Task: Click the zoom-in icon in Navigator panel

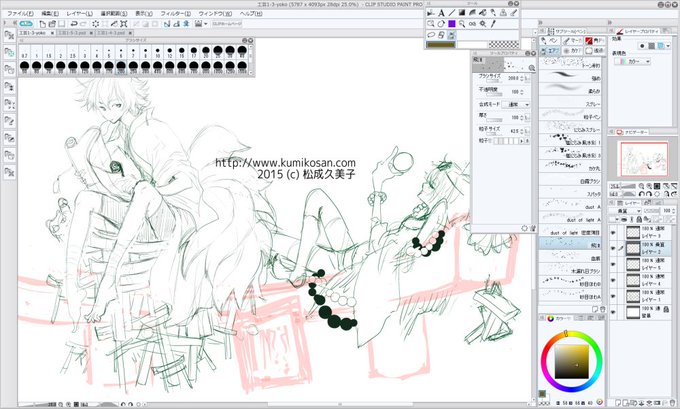Action: pyautogui.click(x=649, y=186)
